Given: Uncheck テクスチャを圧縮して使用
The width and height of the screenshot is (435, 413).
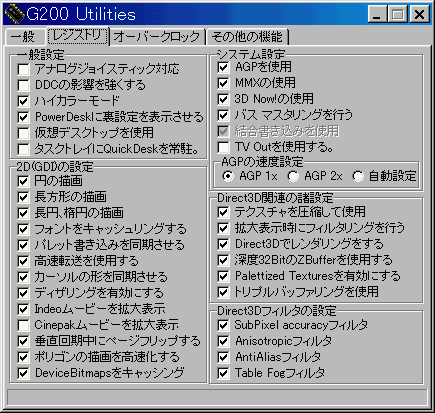Looking at the screenshot, I should 223,212.
